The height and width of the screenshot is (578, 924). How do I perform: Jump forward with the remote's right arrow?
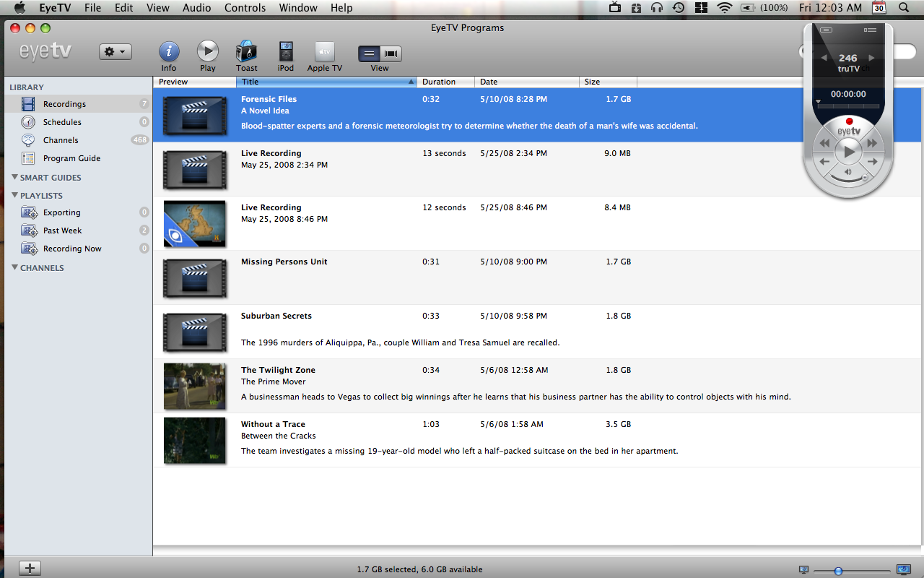tap(873, 162)
